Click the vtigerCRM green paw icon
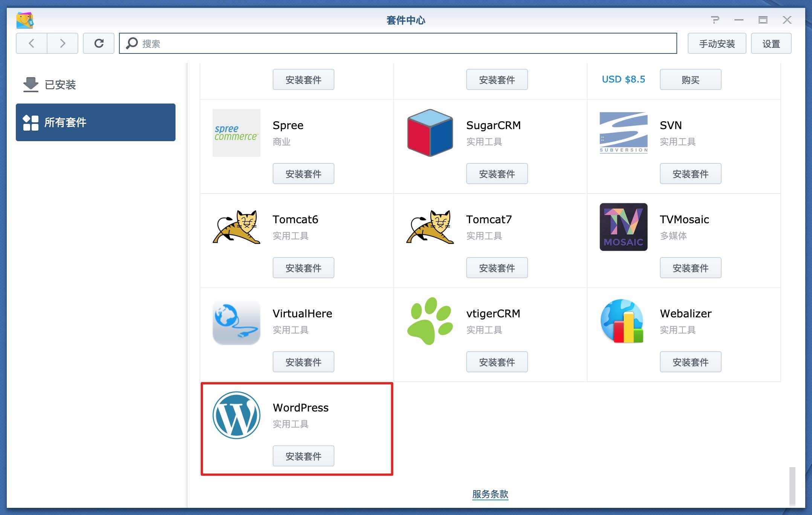 point(430,321)
